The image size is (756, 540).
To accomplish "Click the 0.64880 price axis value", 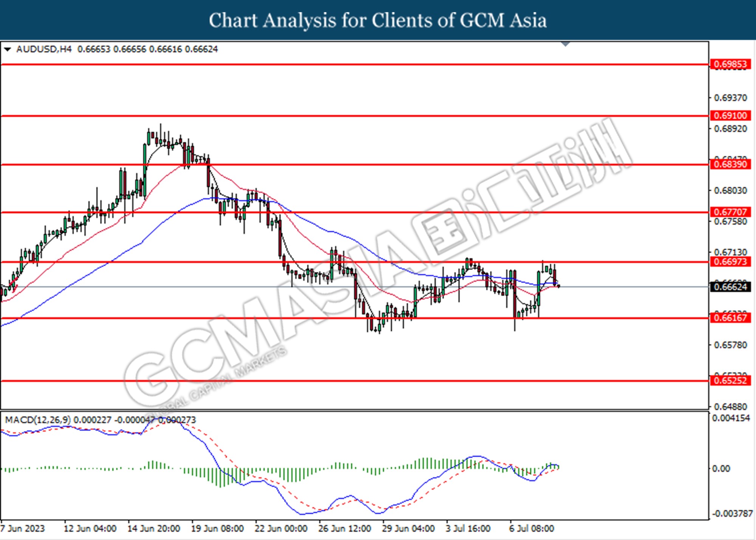I will pos(730,407).
